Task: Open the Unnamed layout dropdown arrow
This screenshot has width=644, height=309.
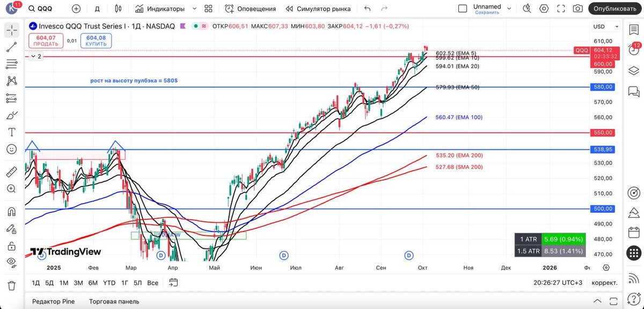Action: click(x=509, y=9)
